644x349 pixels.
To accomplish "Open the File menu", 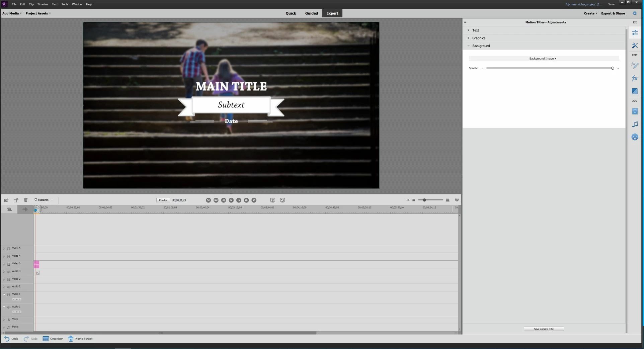I will (x=14, y=4).
